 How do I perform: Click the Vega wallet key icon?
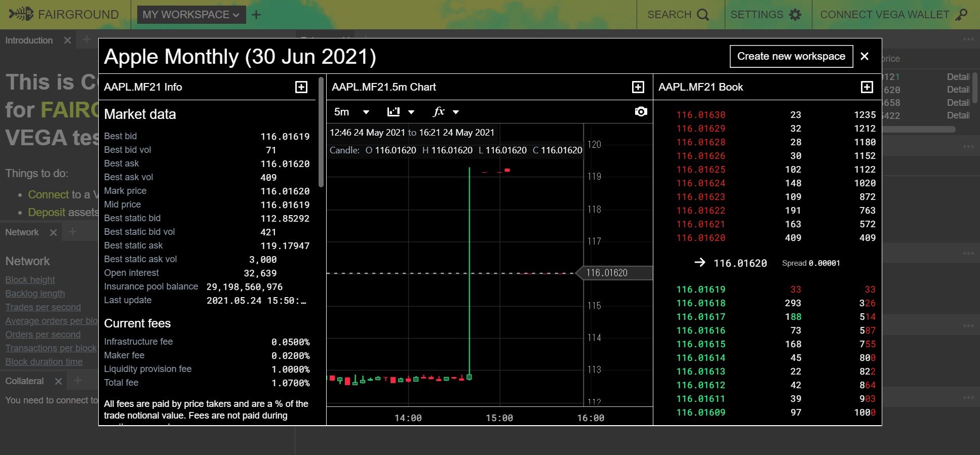coord(961,15)
